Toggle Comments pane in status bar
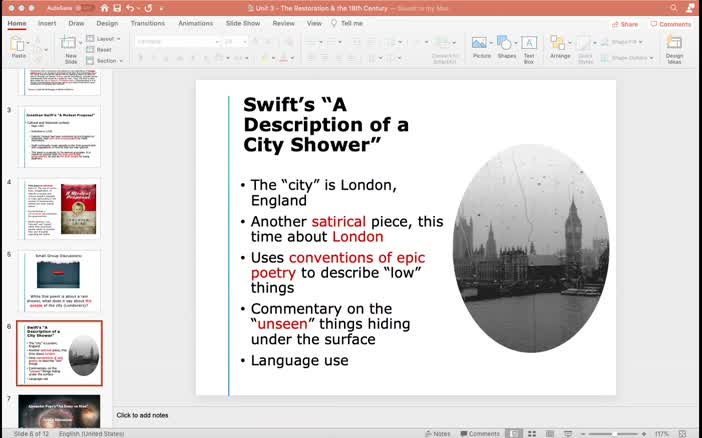This screenshot has height=438, width=702. 479,434
